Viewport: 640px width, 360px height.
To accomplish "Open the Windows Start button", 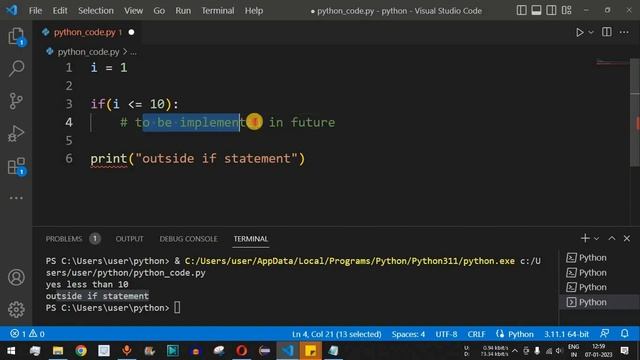I will [x=11, y=351].
